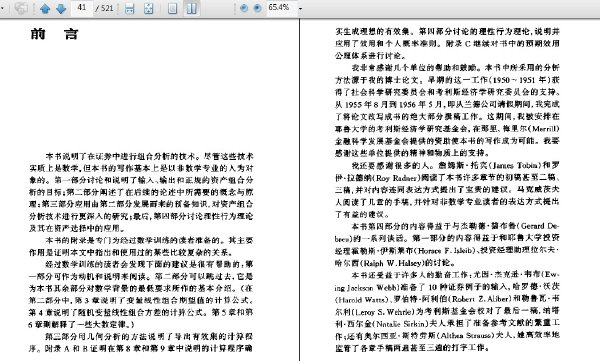Click the greyed collaborate icon in toolbar

[x=21, y=8]
